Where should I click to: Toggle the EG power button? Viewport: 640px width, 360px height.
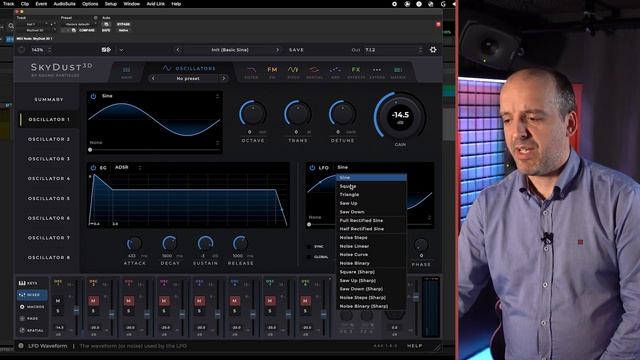point(93,167)
